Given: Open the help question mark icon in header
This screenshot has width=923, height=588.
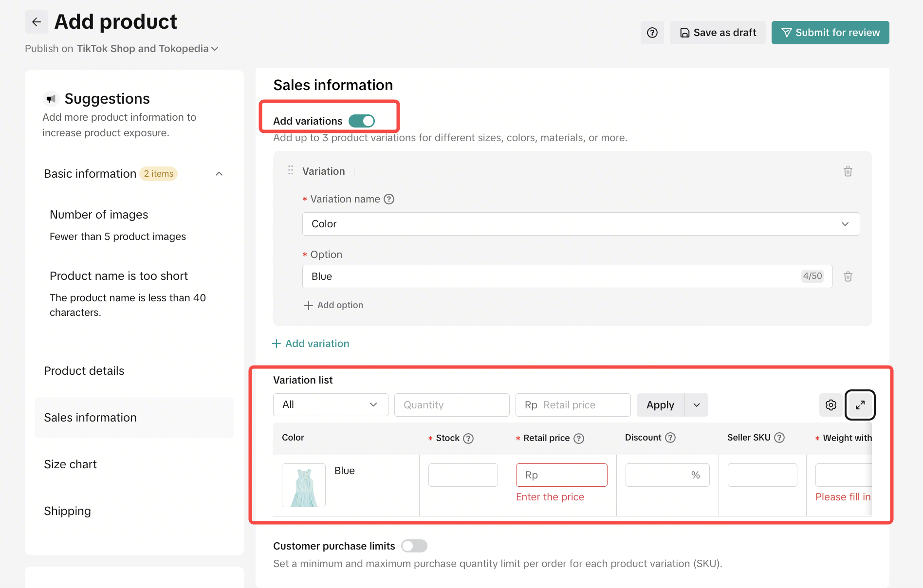Looking at the screenshot, I should tap(652, 33).
